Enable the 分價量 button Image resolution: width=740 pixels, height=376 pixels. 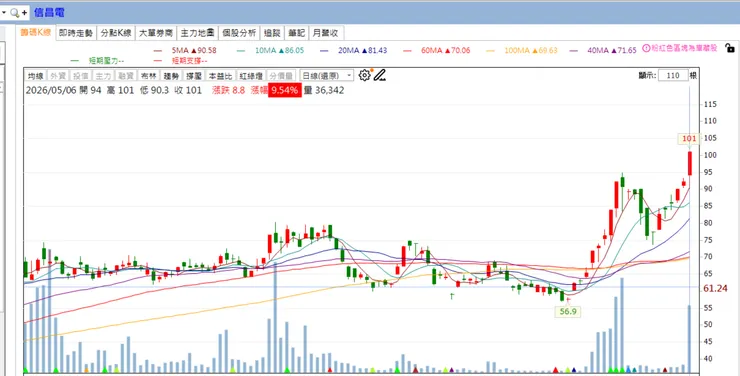tap(281, 76)
